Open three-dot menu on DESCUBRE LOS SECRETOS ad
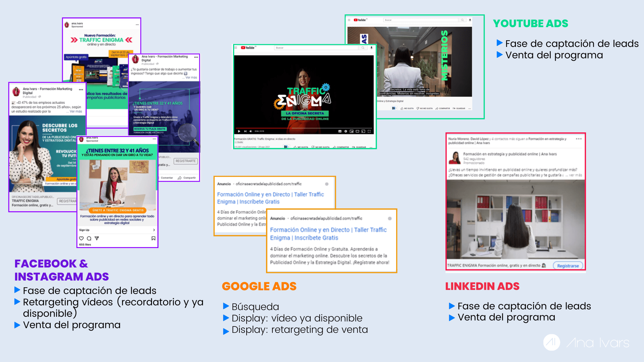The image size is (644, 362). pos(81,89)
